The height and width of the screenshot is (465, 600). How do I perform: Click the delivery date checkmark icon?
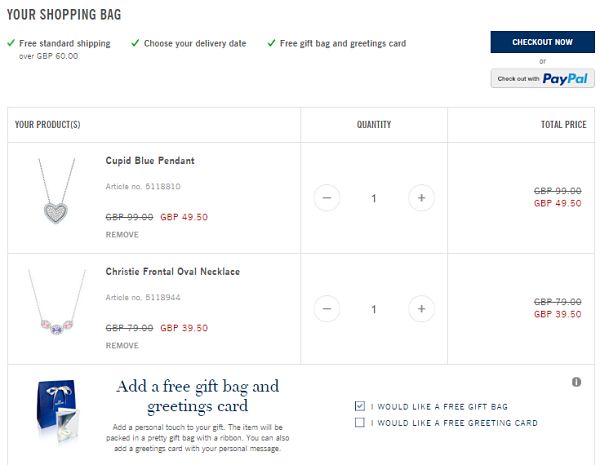pyautogui.click(x=135, y=42)
